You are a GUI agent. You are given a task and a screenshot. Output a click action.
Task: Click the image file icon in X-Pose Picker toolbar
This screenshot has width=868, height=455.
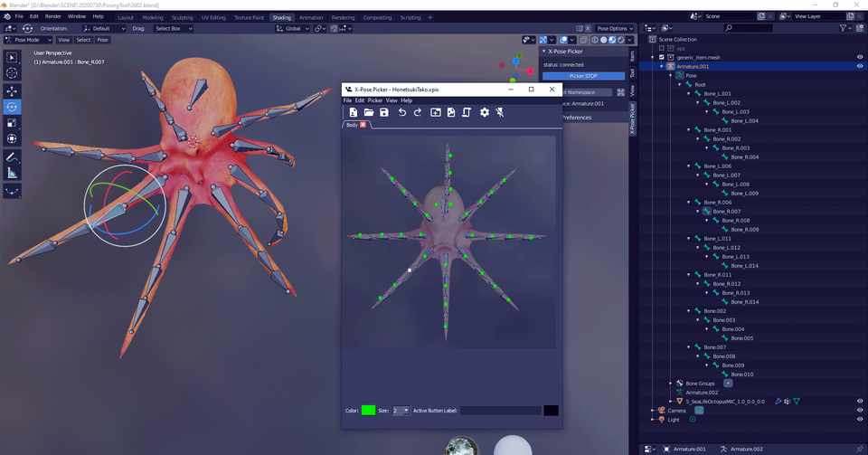point(451,112)
